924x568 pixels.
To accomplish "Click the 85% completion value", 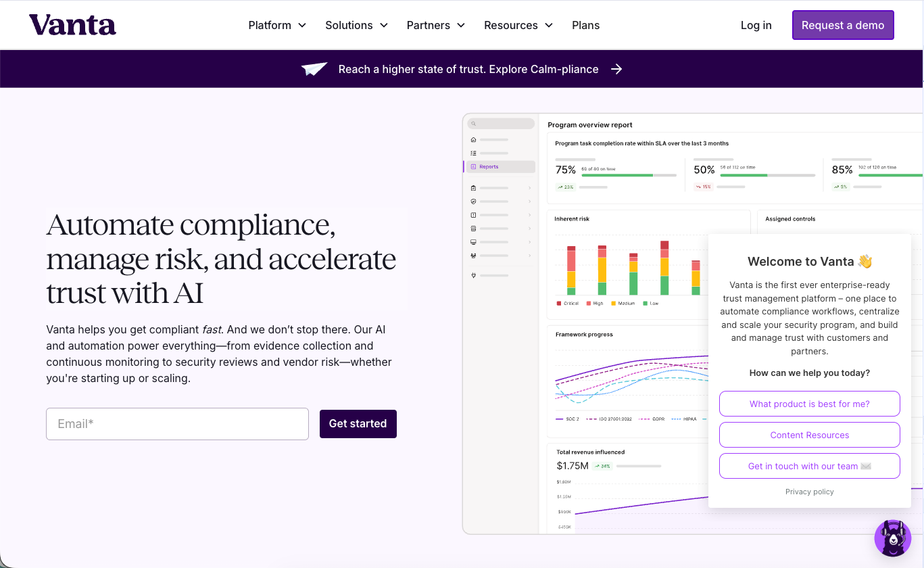I will [x=842, y=170].
